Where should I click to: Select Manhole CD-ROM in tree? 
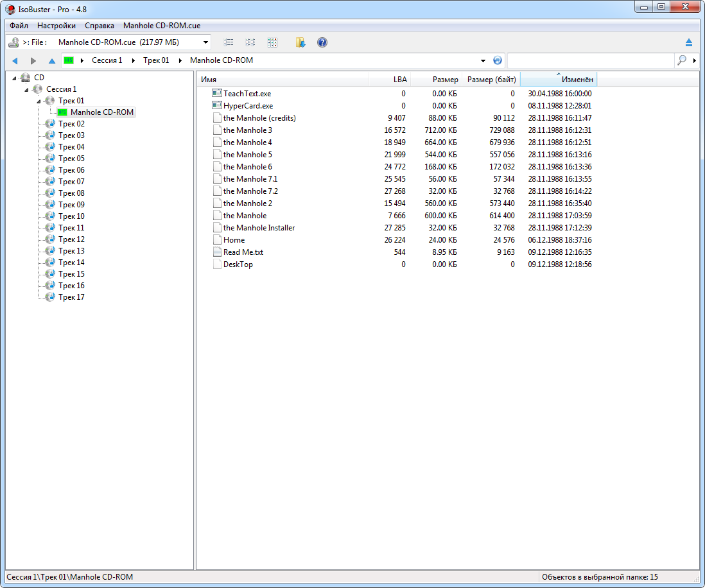(102, 112)
